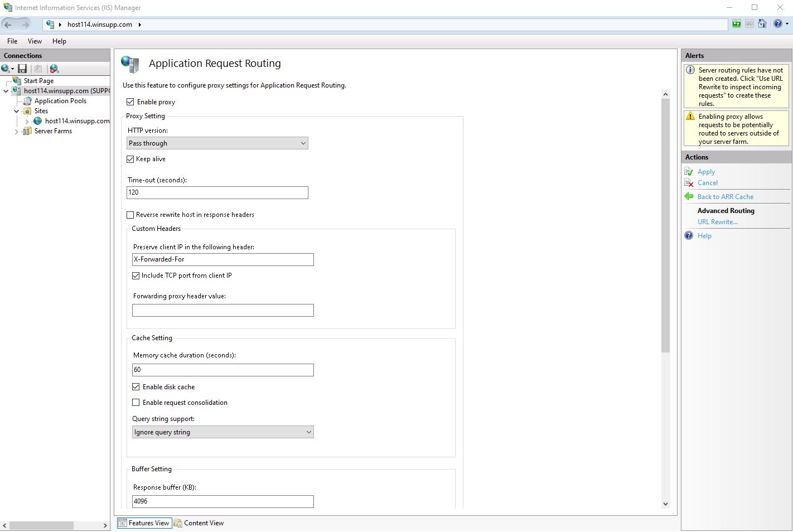Click the Apply action link
Screen dimensions: 793x532
pos(706,172)
